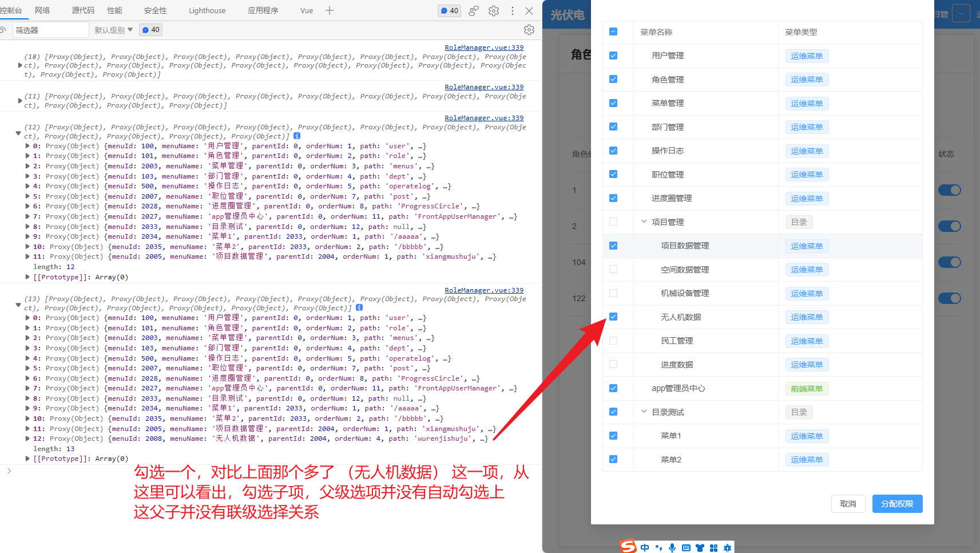Open the 安全性 tab
The image size is (980, 553).
click(x=156, y=10)
